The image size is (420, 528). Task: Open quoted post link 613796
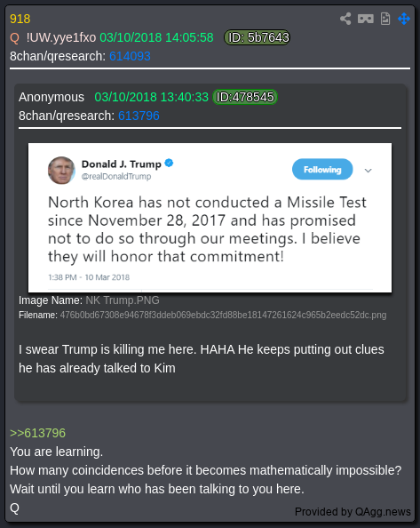coord(139,116)
